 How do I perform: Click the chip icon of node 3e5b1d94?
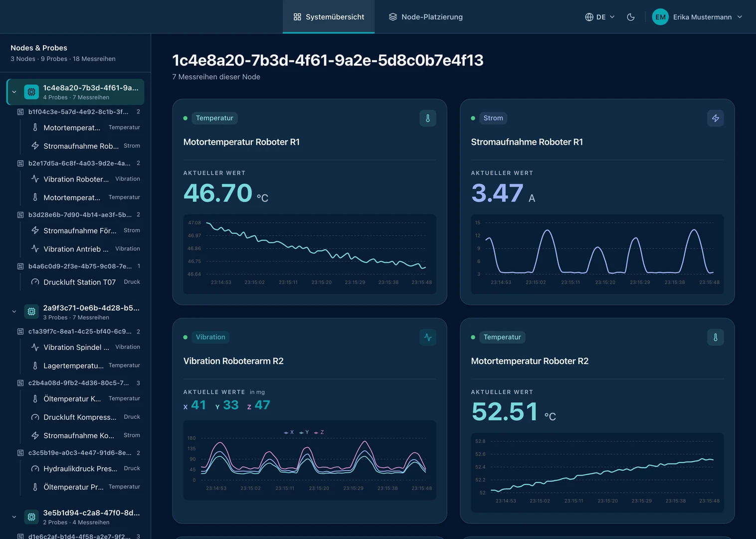point(31,517)
